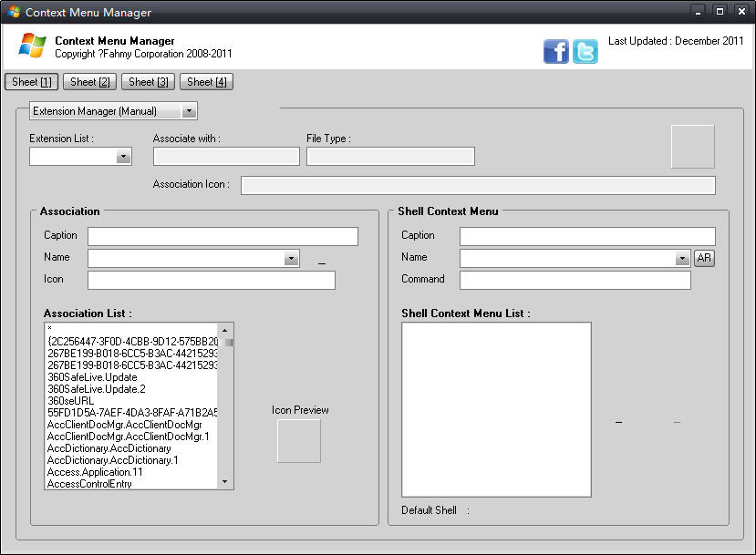Click the Twitter icon in the header

tap(585, 52)
